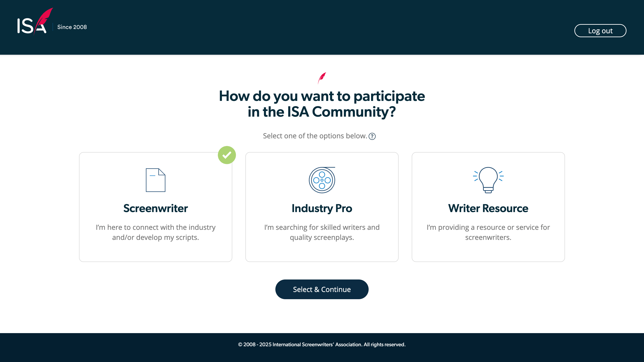644x362 pixels.
Task: Click the Screenwriter card description text
Action: tap(155, 232)
